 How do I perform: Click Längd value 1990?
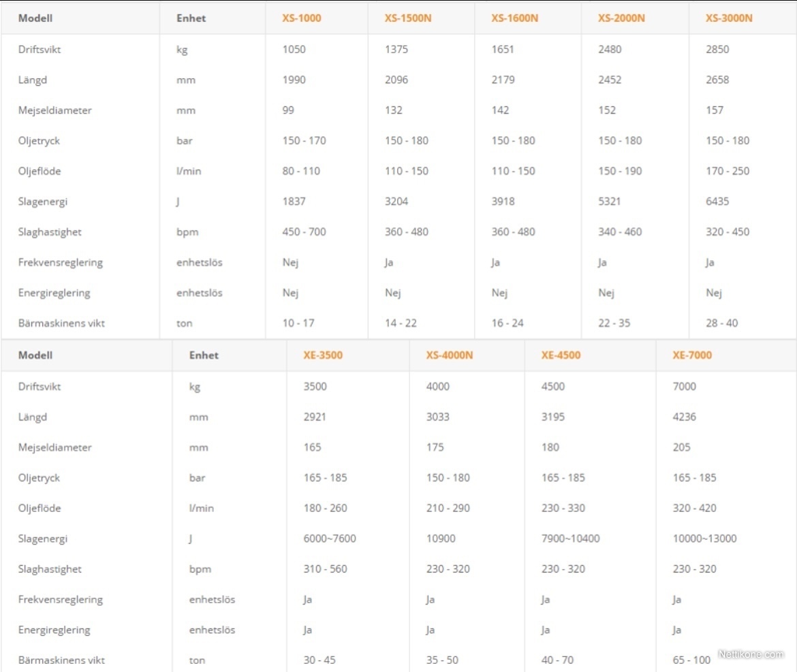294,80
